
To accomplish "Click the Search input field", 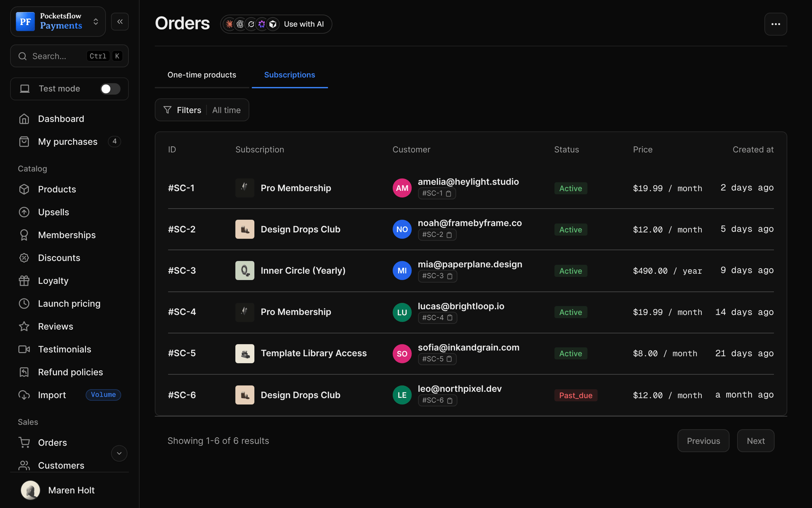I will click(69, 56).
